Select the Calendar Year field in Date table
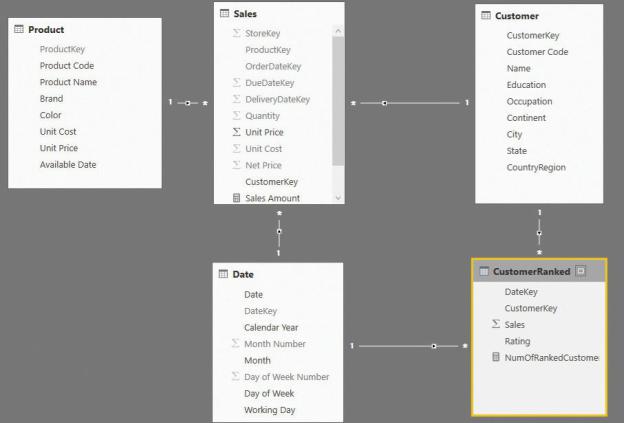The width and height of the screenshot is (624, 423). tap(271, 327)
